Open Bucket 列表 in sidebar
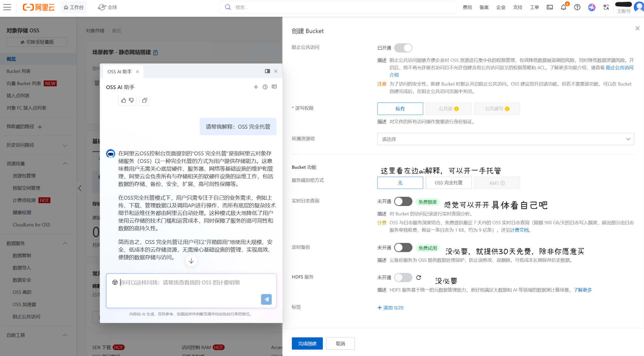 pos(19,71)
